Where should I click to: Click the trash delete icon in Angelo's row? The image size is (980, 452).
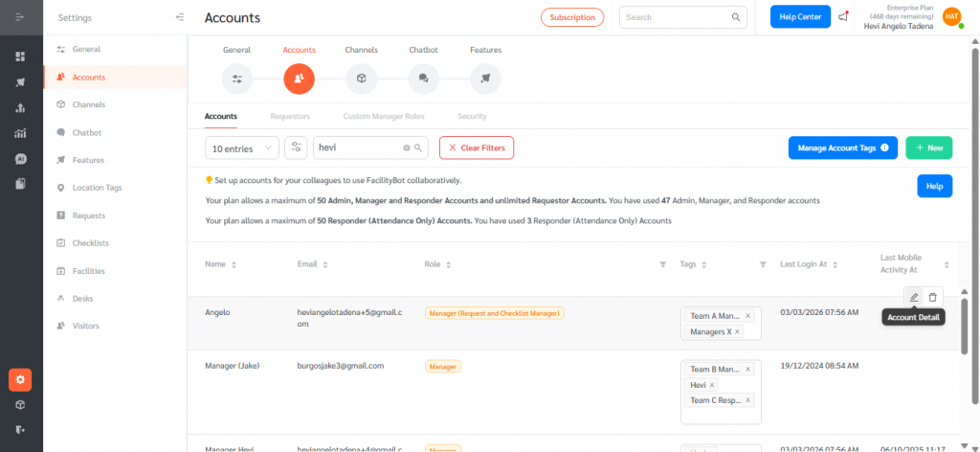(x=933, y=297)
